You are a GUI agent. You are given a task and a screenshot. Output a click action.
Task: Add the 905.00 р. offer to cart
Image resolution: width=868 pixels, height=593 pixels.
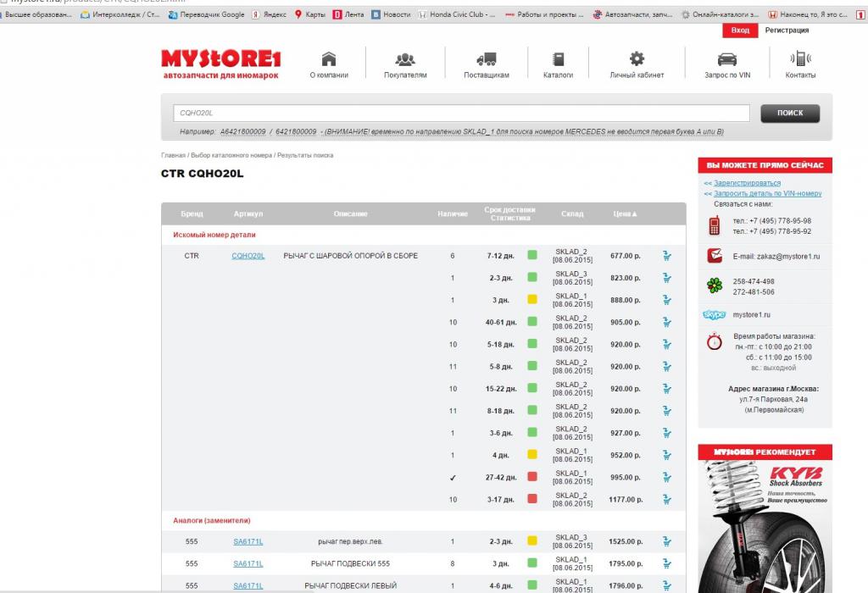coord(667,322)
